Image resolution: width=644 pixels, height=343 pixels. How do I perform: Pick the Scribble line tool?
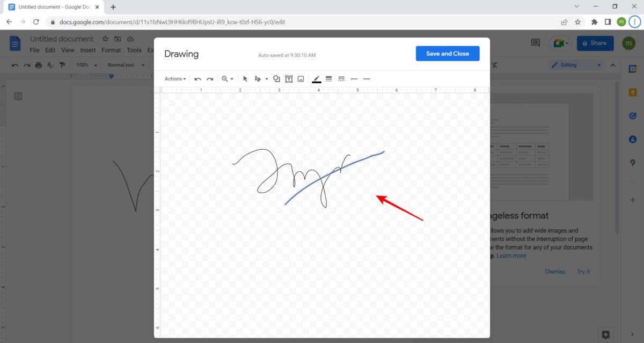(x=257, y=79)
